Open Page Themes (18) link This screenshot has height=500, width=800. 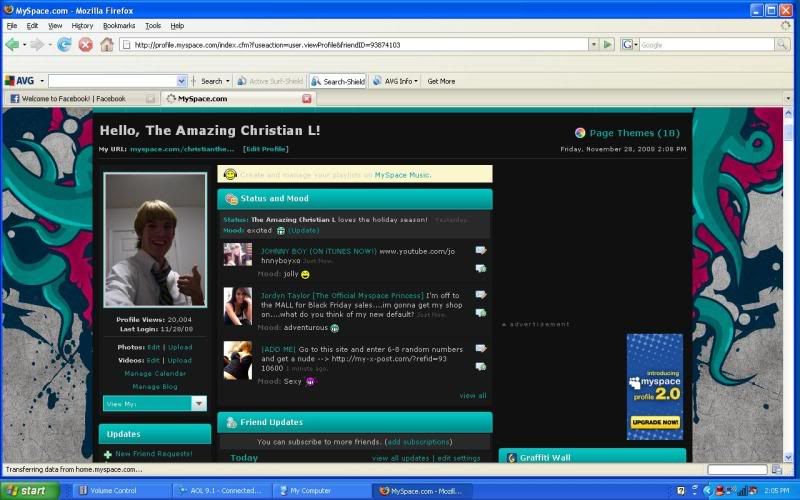point(634,133)
